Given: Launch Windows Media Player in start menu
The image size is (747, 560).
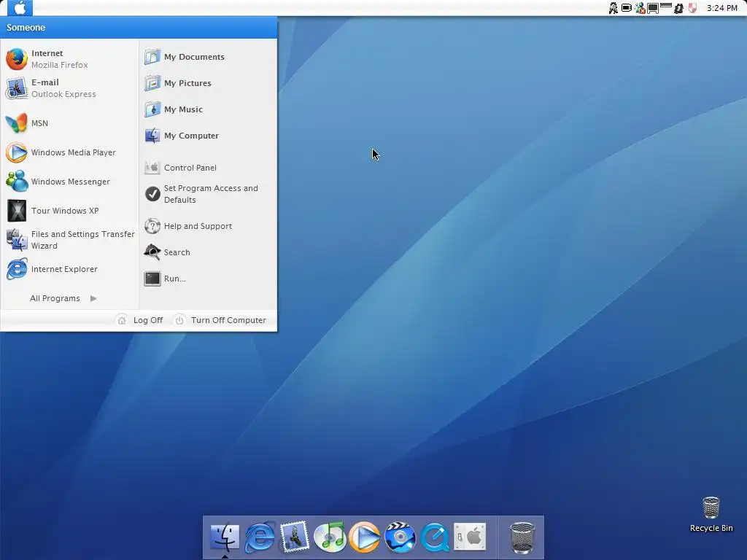Looking at the screenshot, I should pyautogui.click(x=69, y=152).
